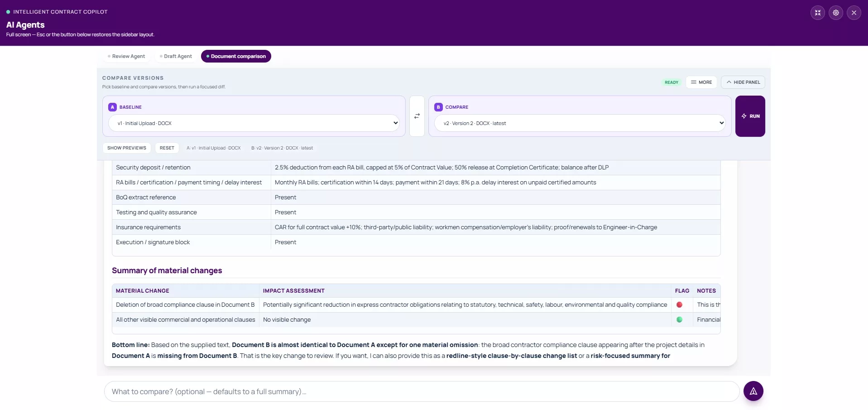The width and height of the screenshot is (868, 410).
Task: Click the red flag dot for deleted clause
Action: point(679,305)
